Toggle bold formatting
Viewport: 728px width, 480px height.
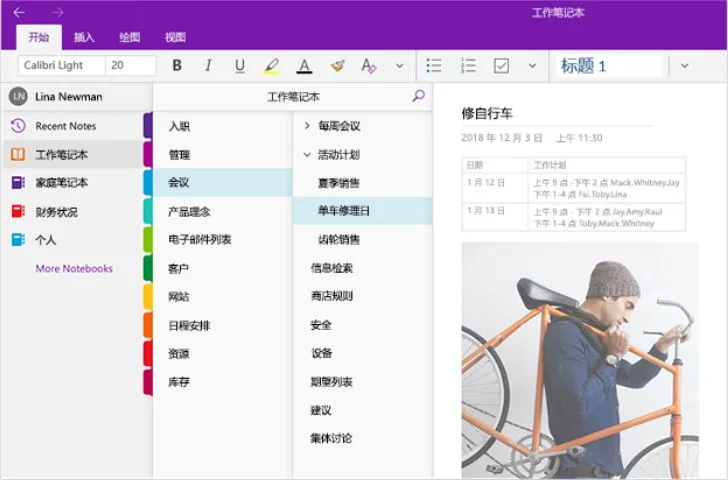click(x=177, y=65)
